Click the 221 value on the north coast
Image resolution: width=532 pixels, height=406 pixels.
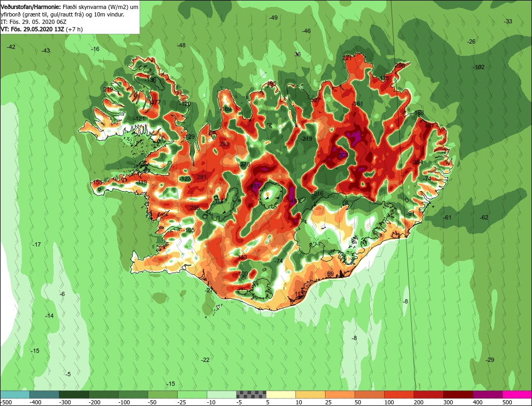(x=347, y=58)
